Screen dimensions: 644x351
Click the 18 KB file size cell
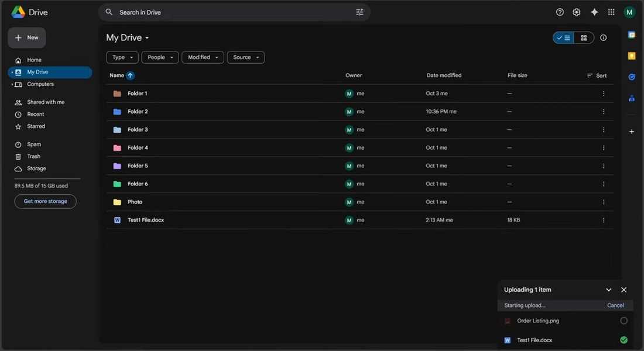click(x=513, y=220)
